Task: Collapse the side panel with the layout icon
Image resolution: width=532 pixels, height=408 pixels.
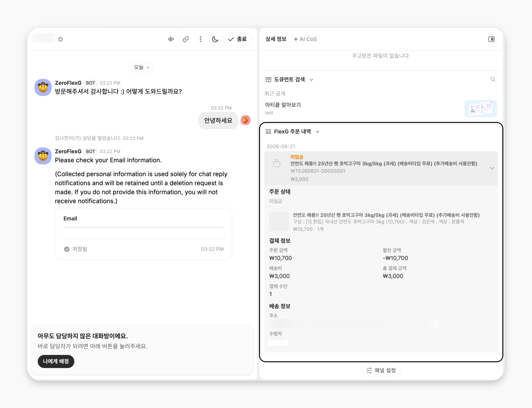Action: click(491, 39)
